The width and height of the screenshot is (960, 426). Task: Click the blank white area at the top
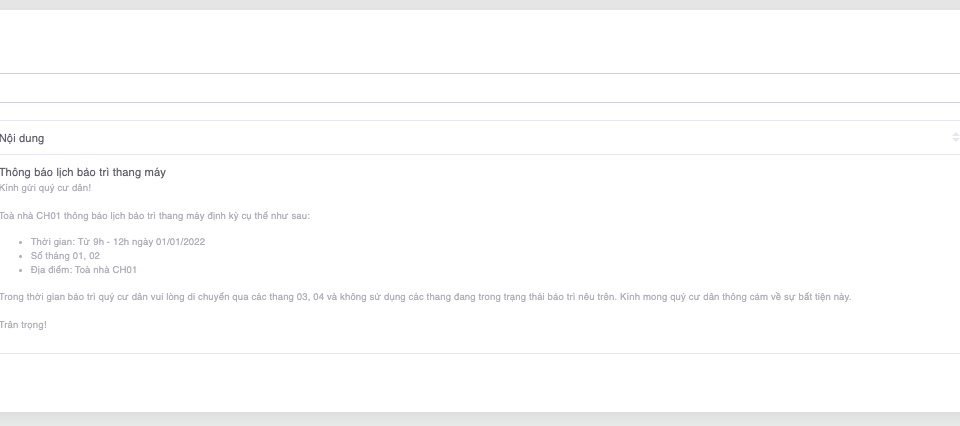pyautogui.click(x=480, y=42)
